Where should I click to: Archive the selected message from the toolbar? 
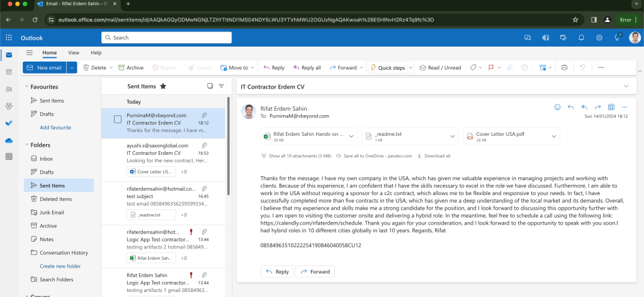pyautogui.click(x=131, y=68)
